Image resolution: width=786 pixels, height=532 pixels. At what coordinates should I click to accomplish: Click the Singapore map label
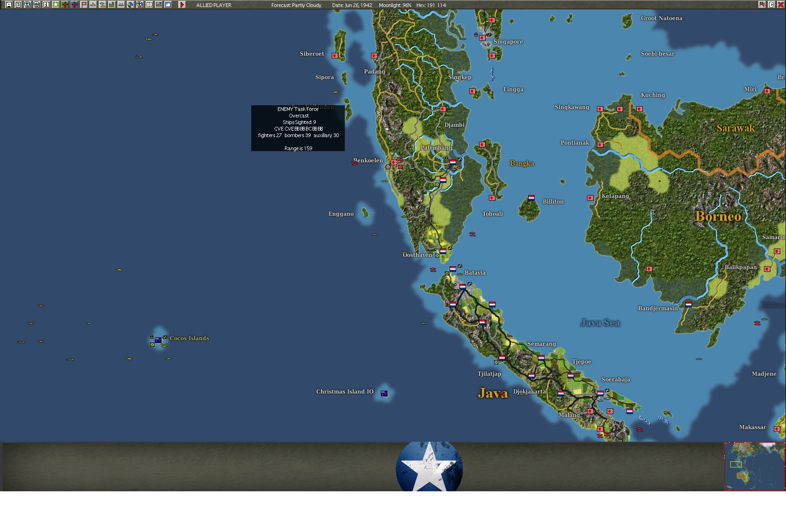(508, 42)
